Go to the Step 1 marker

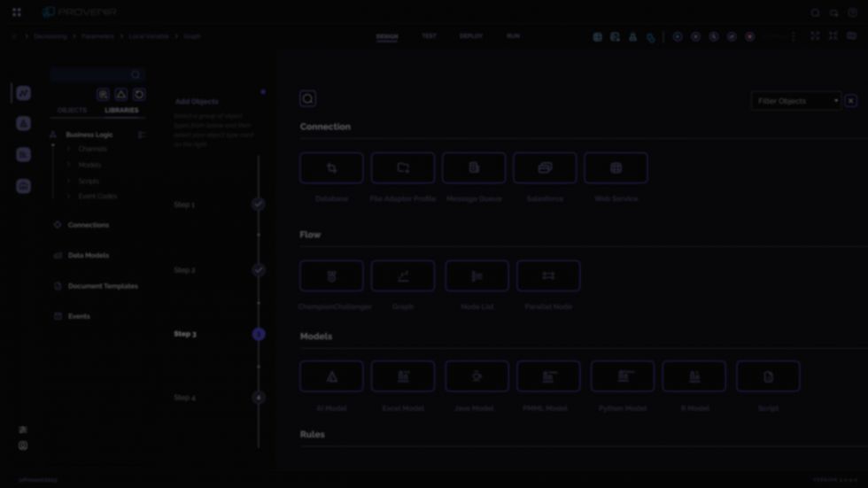258,205
